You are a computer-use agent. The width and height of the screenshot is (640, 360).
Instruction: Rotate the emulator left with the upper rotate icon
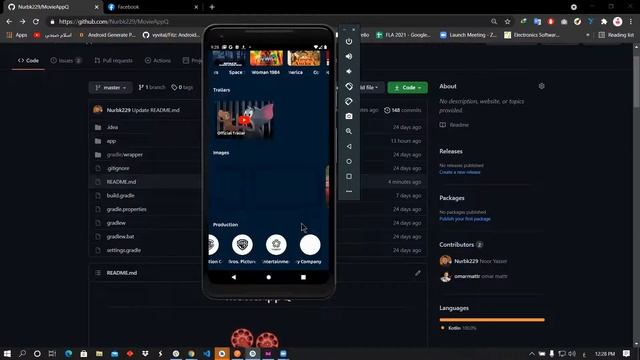coord(349,86)
